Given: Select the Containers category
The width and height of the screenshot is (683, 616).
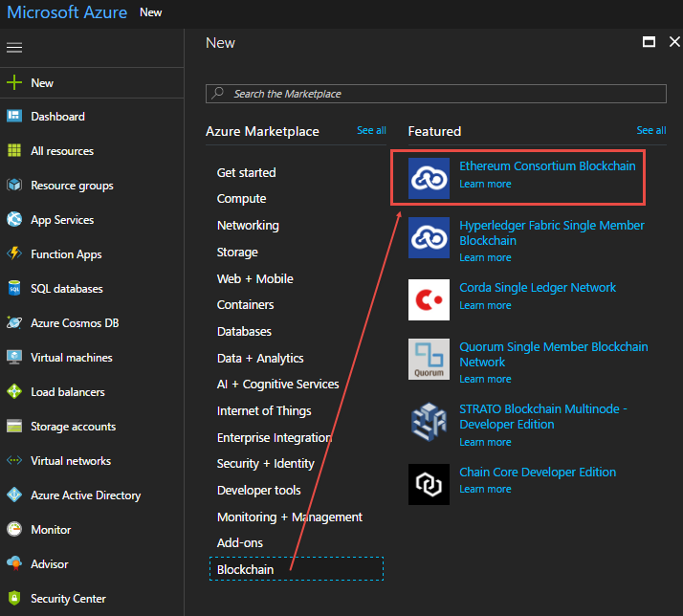Looking at the screenshot, I should tap(245, 304).
